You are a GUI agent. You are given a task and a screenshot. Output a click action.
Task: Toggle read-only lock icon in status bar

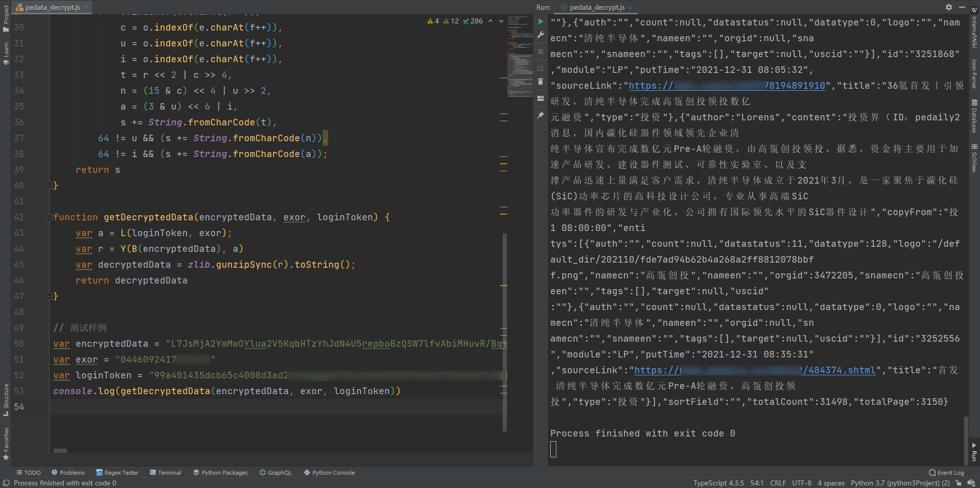pyautogui.click(x=959, y=483)
